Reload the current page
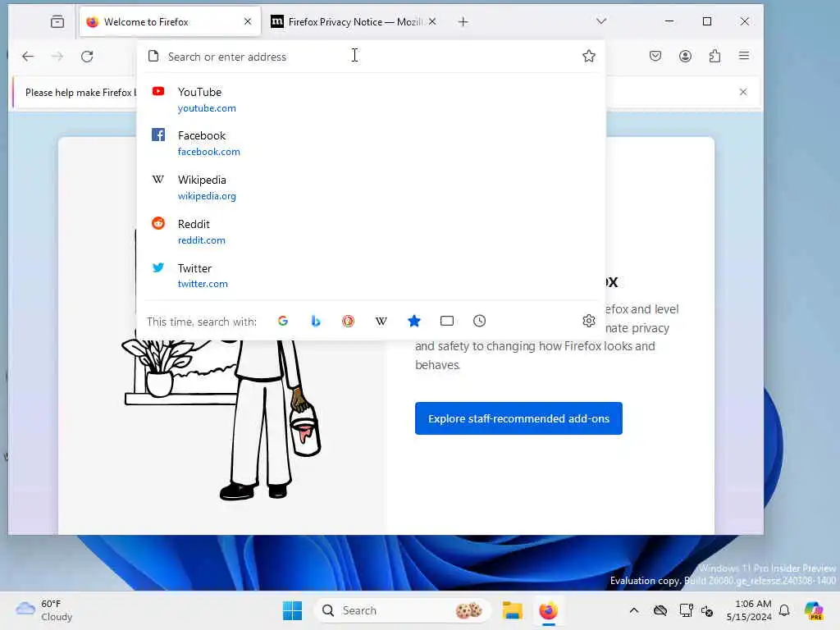This screenshot has height=630, width=840. coord(87,57)
